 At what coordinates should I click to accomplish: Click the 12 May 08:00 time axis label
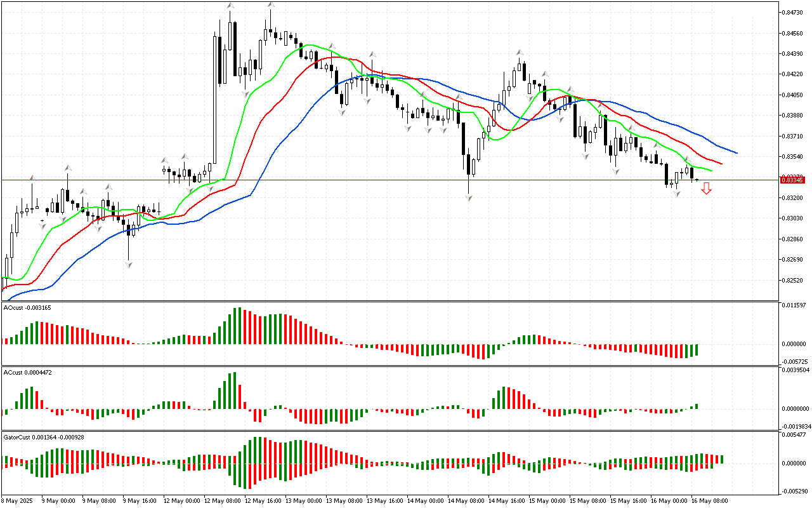(221, 500)
